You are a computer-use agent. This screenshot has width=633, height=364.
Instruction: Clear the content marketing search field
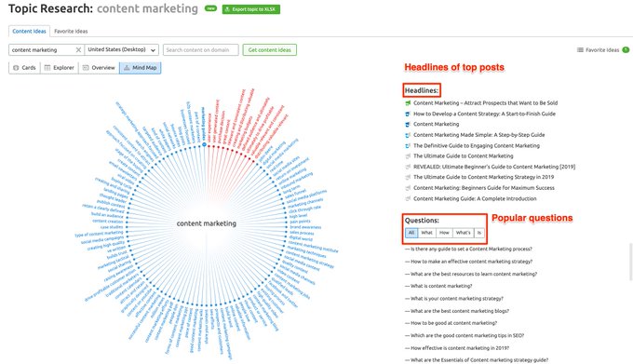(x=78, y=50)
